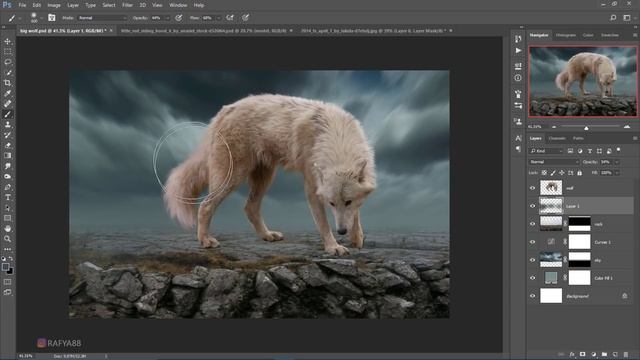Viewport: 640px width, 360px height.
Task: Hide the wolf layer
Action: pos(532,188)
